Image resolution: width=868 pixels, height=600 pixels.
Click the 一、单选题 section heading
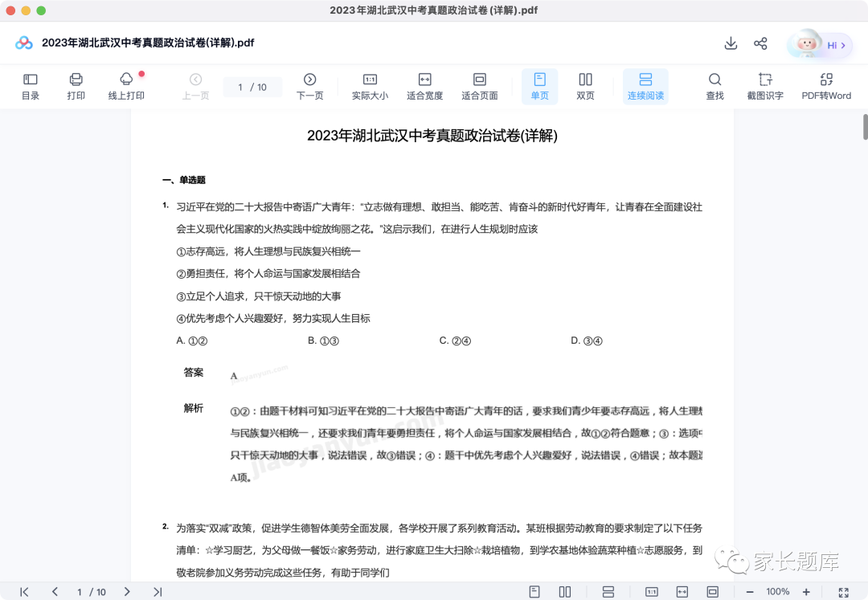pos(184,180)
